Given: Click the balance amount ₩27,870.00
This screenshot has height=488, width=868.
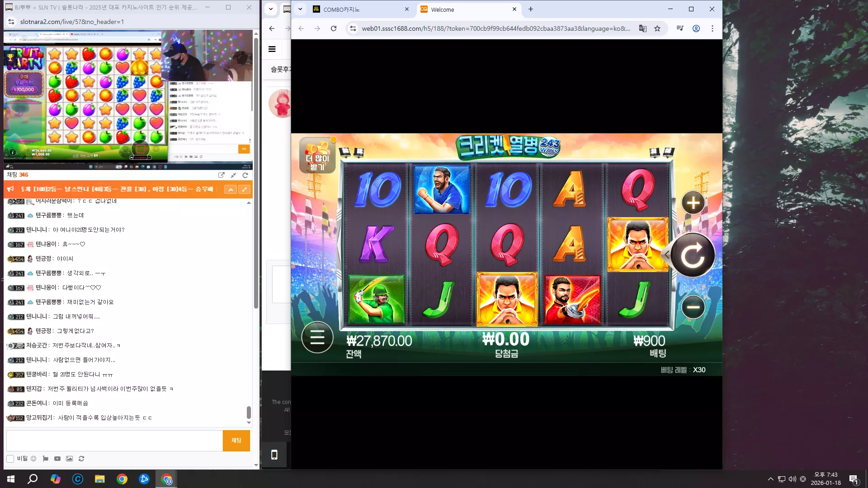Looking at the screenshot, I should click(379, 341).
